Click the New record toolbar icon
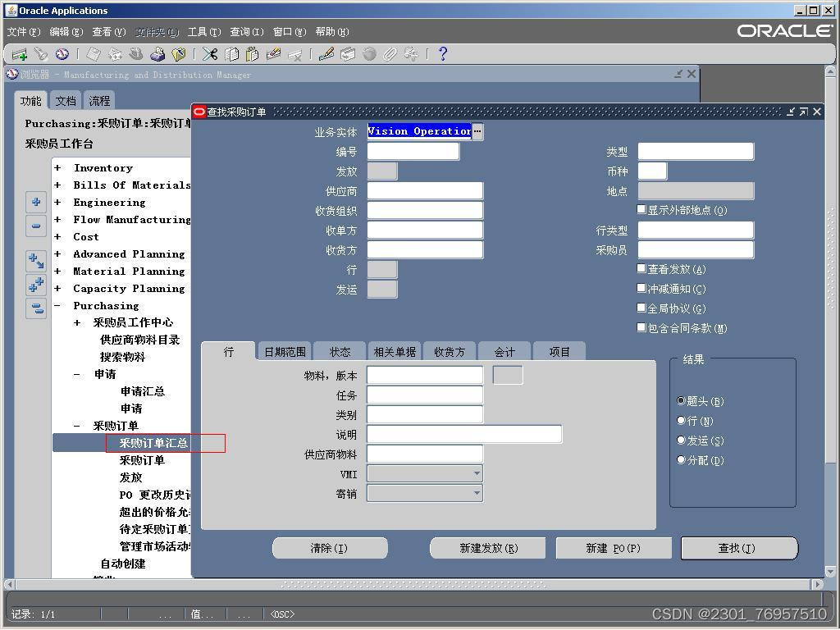Image resolution: width=840 pixels, height=630 pixels. (x=20, y=54)
